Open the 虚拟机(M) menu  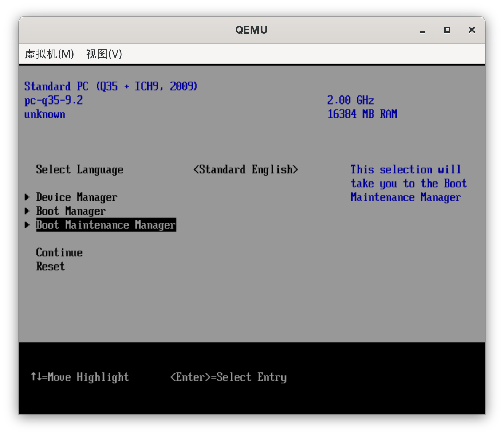click(x=50, y=54)
